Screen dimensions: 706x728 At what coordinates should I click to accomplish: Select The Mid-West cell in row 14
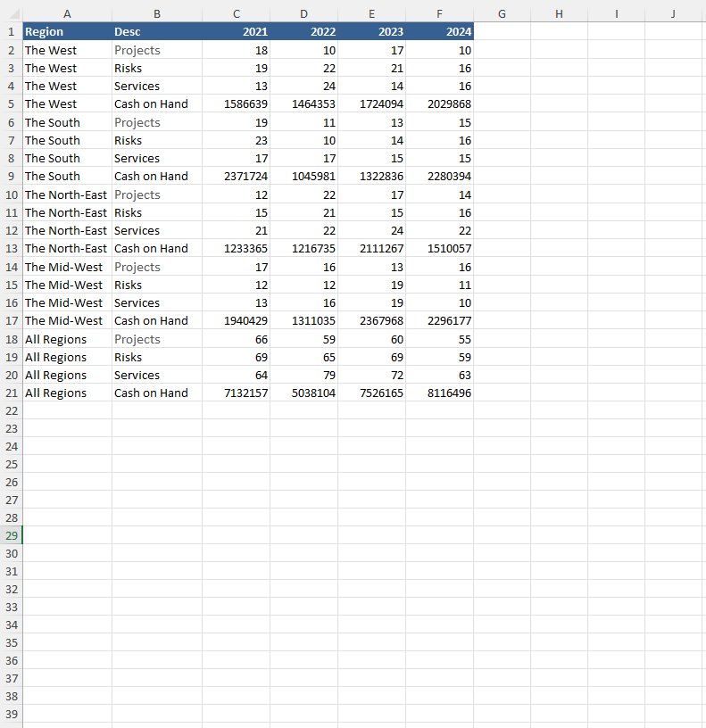67,267
